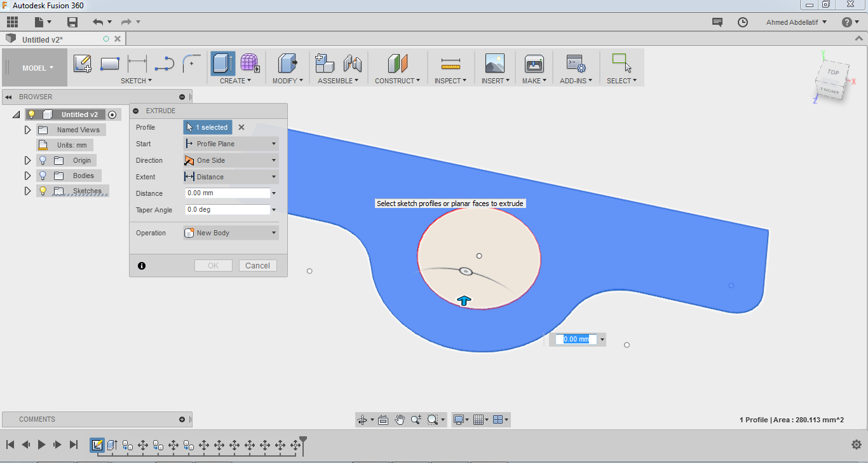Image resolution: width=868 pixels, height=463 pixels.
Task: Click the Insert image icon
Action: (494, 64)
